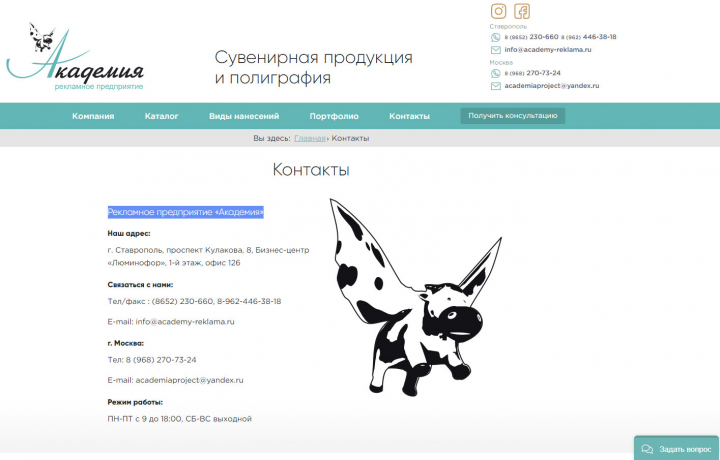The image size is (720, 460).
Task: Open the Портфолио menu item
Action: click(x=334, y=116)
